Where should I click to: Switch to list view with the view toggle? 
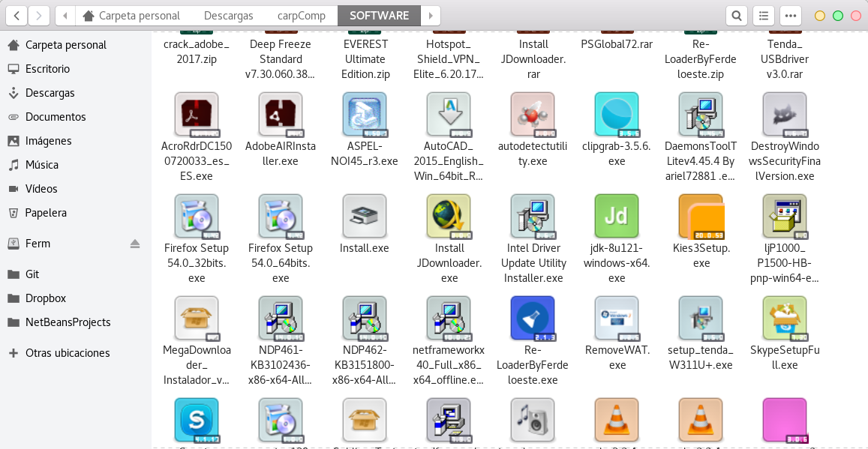point(764,16)
